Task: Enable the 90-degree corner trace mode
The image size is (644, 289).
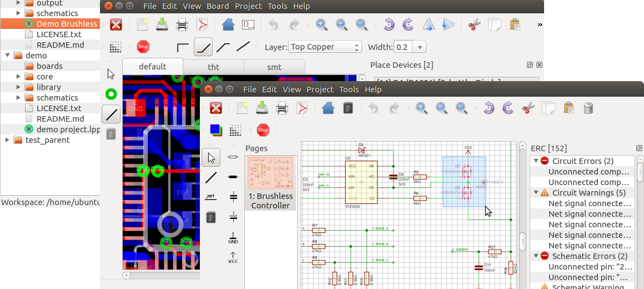Action: click(183, 47)
